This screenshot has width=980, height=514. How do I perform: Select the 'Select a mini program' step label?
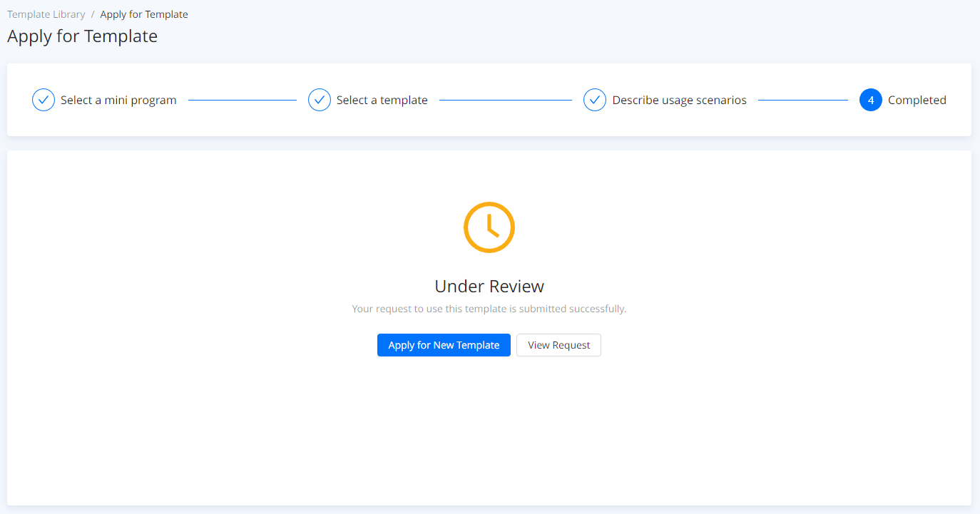118,101
